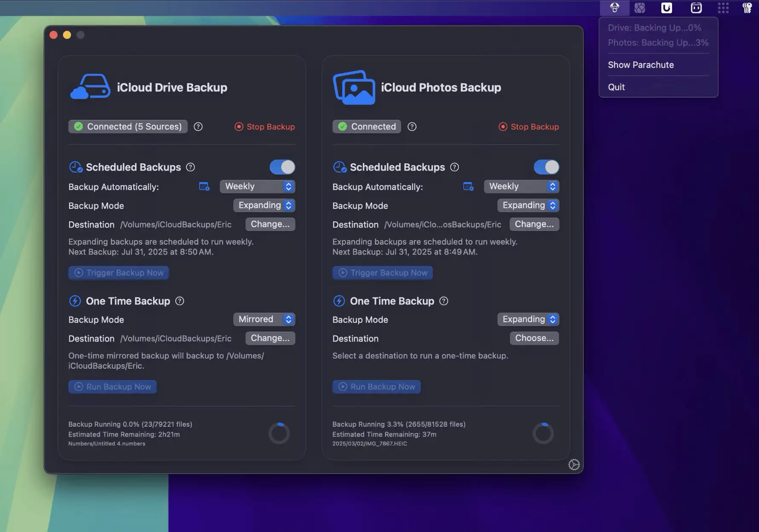The width and height of the screenshot is (759, 532).
Task: Stop the iCloud Photos backup
Action: [529, 127]
